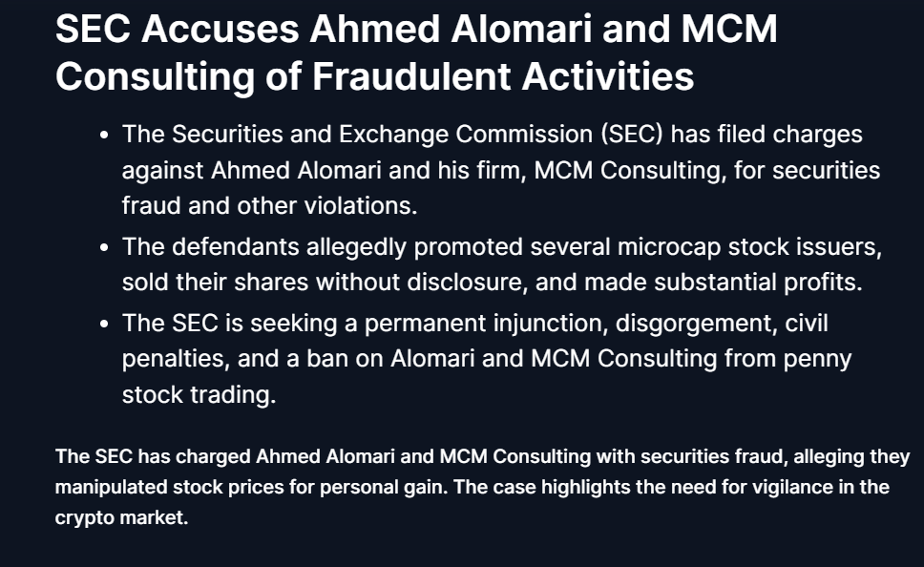Click the word "disgorgement" in the third bullet
924x567 pixels.
pos(691,323)
